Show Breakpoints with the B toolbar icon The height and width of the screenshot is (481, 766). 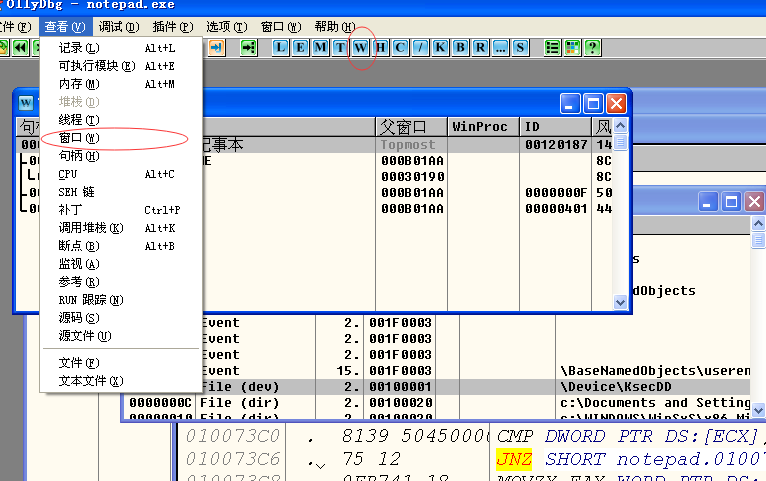[x=460, y=47]
